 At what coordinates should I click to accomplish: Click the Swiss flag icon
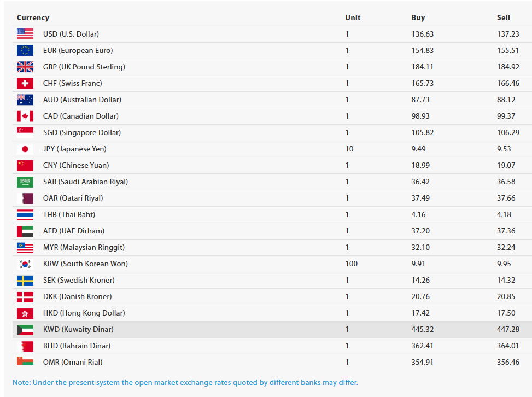[25, 83]
